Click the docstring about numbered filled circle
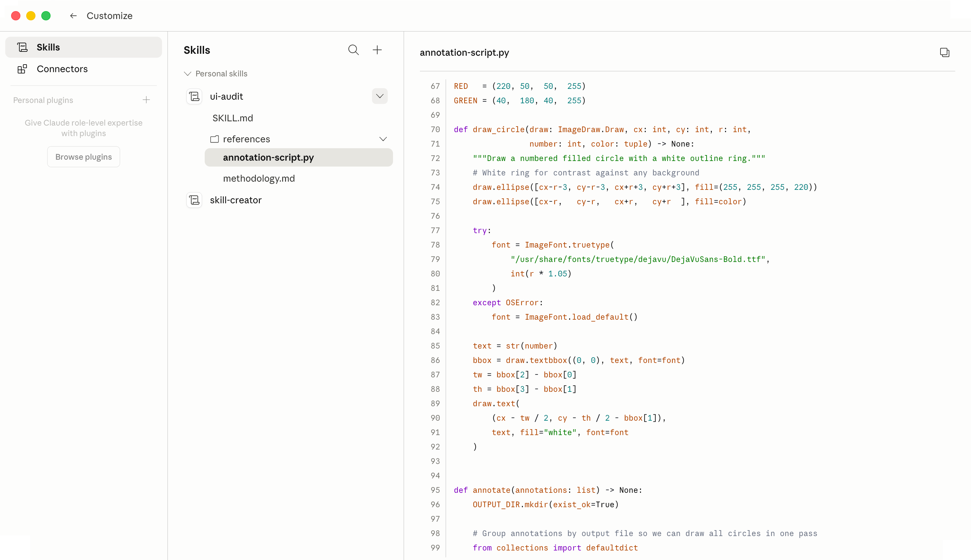The width and height of the screenshot is (971, 560). (619, 158)
